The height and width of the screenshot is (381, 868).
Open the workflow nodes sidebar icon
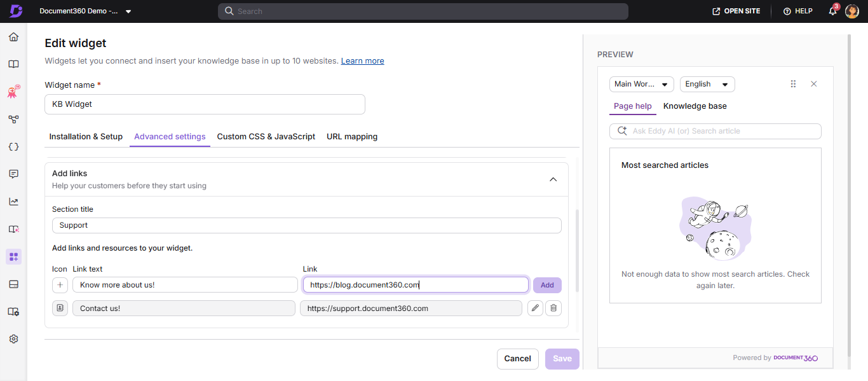click(13, 119)
